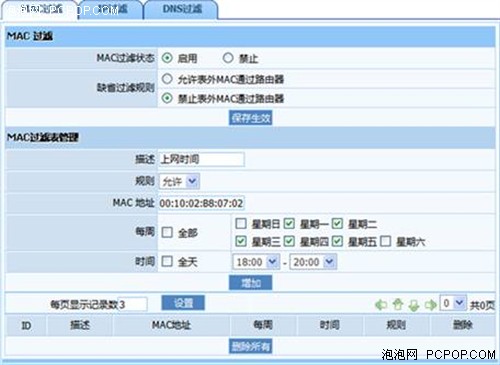Click 删除所有 delete all button
This screenshot has height=365, width=500.
pos(251,346)
